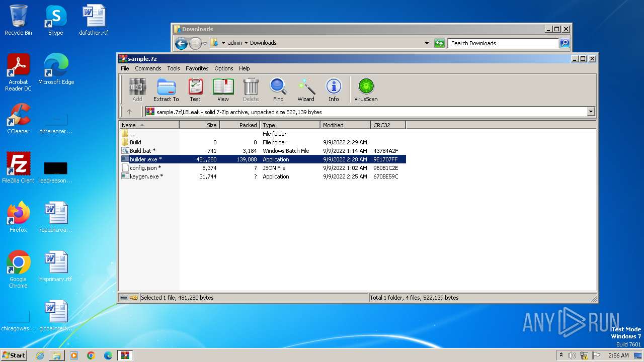
Task: Expand the WinRAR address path dropdown
Action: click(591, 112)
